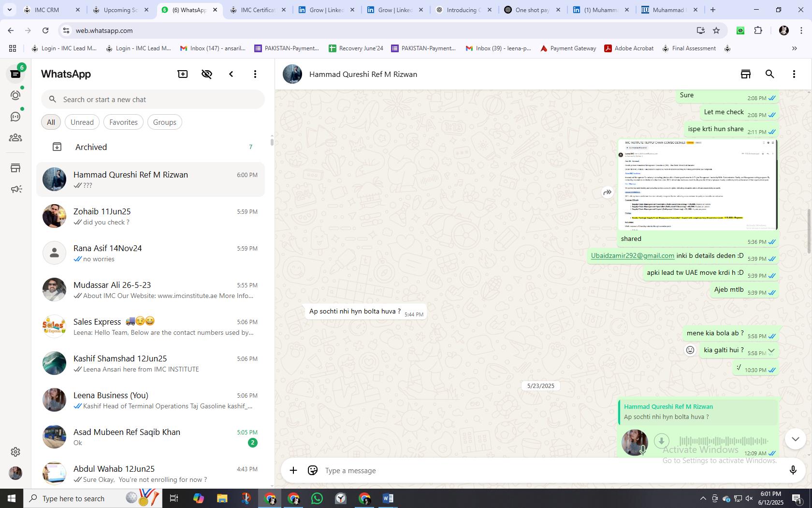Open the Archived chats row
The width and height of the screenshot is (812, 508).
(x=150, y=147)
